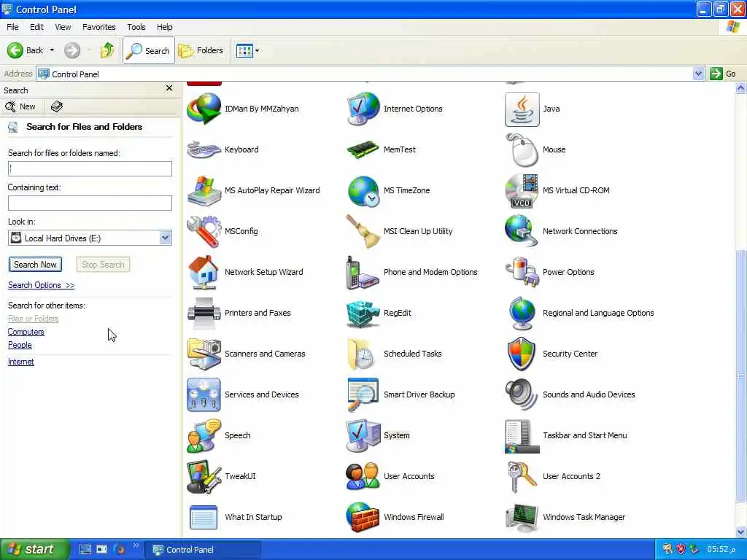Open the Scanners and Cameras icon
Screen dimensions: 747x560
pyautogui.click(x=204, y=354)
